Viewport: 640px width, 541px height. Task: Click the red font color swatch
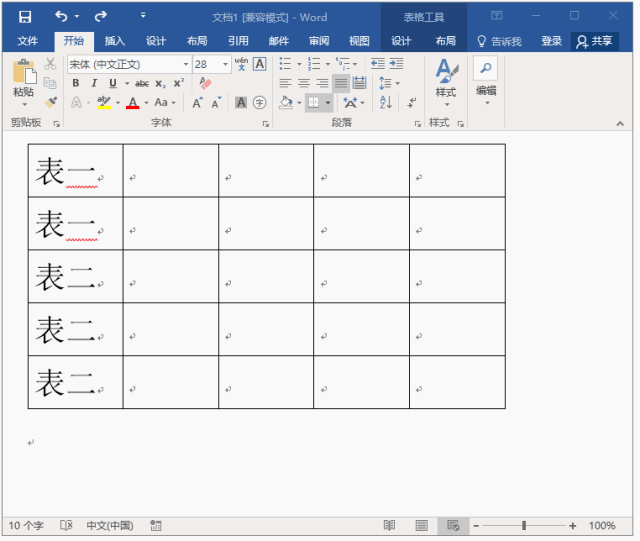(x=132, y=102)
